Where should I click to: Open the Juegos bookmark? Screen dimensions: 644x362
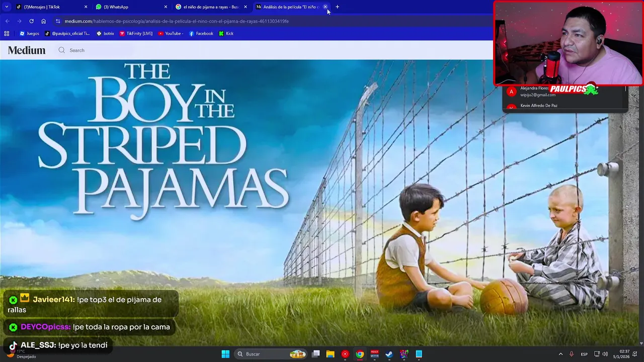point(29,34)
